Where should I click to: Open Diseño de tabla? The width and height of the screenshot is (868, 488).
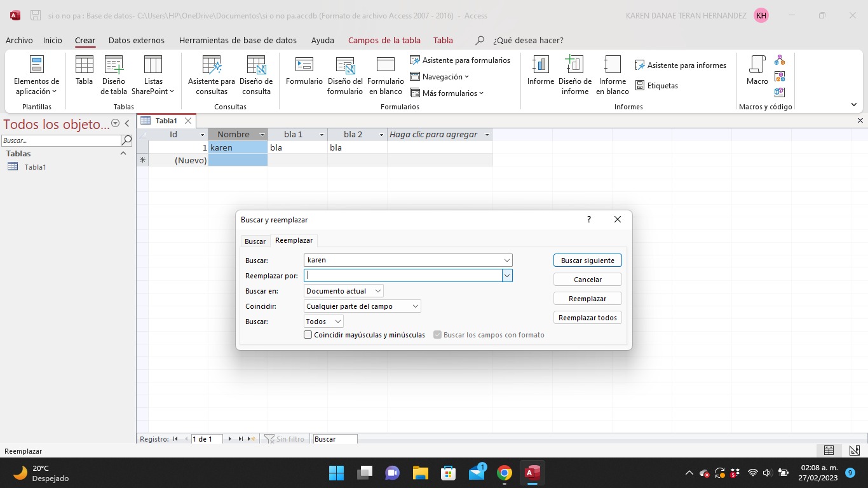pos(114,75)
